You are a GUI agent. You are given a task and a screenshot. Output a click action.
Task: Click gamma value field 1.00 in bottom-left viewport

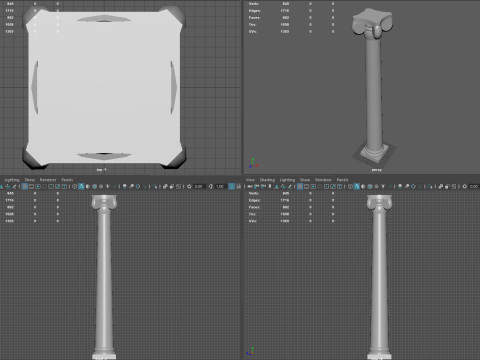[x=220, y=187]
